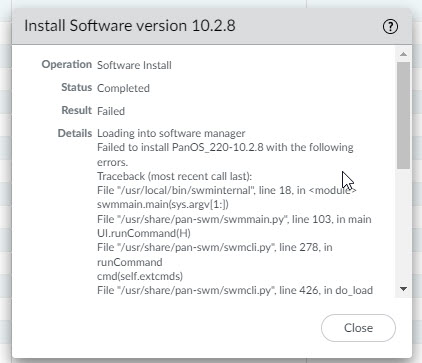Click the dialog title Install Software version 10.2.8

point(130,26)
